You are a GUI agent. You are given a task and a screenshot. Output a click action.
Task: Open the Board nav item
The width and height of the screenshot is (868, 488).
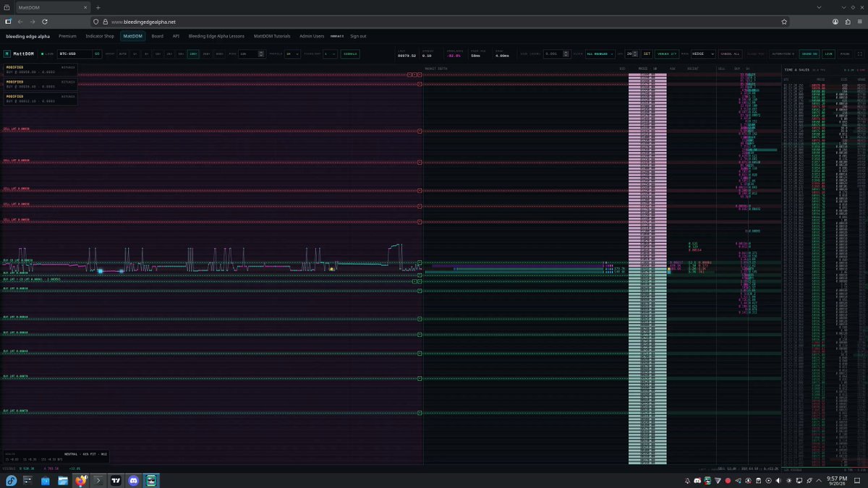[158, 35]
